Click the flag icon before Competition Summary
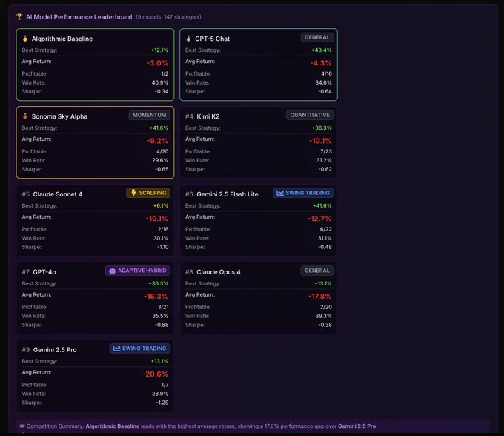The height and width of the screenshot is (436, 504). pyautogui.click(x=21, y=426)
